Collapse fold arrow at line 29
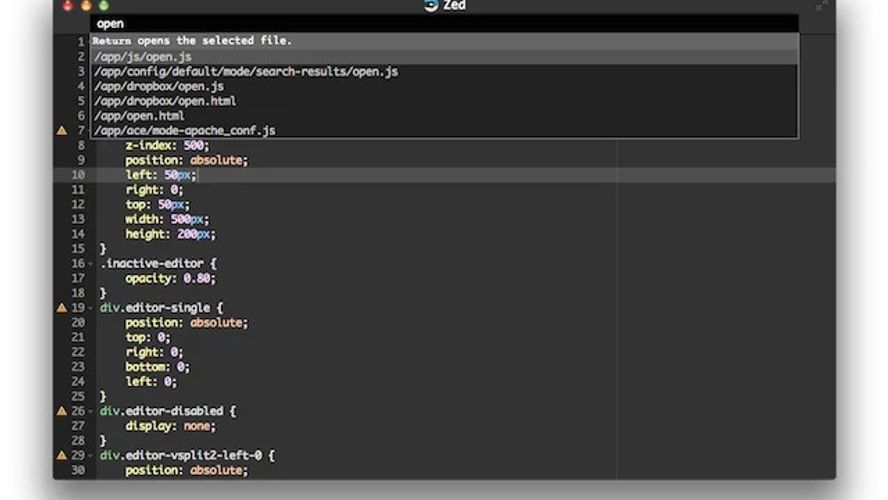Screen dimensions: 888x500 coord(91,455)
